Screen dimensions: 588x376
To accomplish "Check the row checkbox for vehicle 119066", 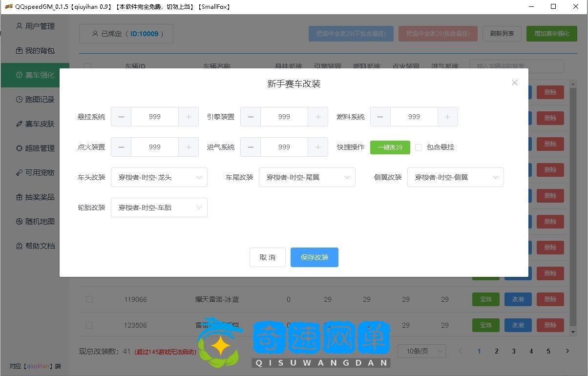I will click(x=89, y=299).
